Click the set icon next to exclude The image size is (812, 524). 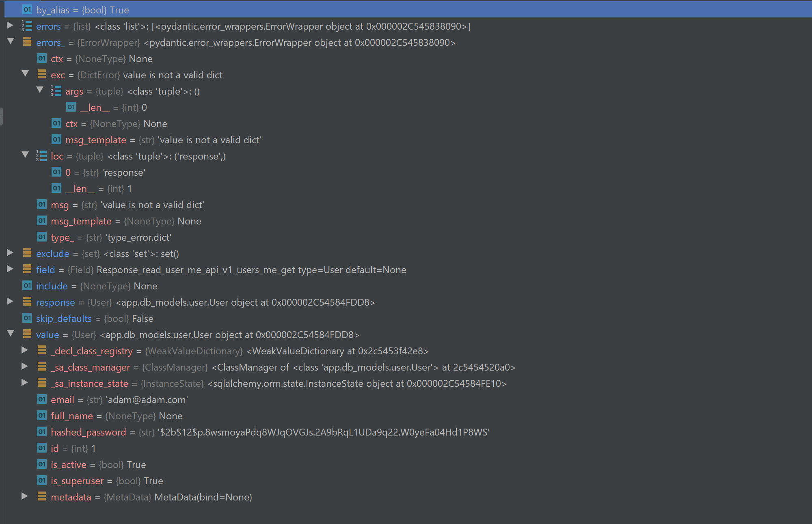pos(27,253)
